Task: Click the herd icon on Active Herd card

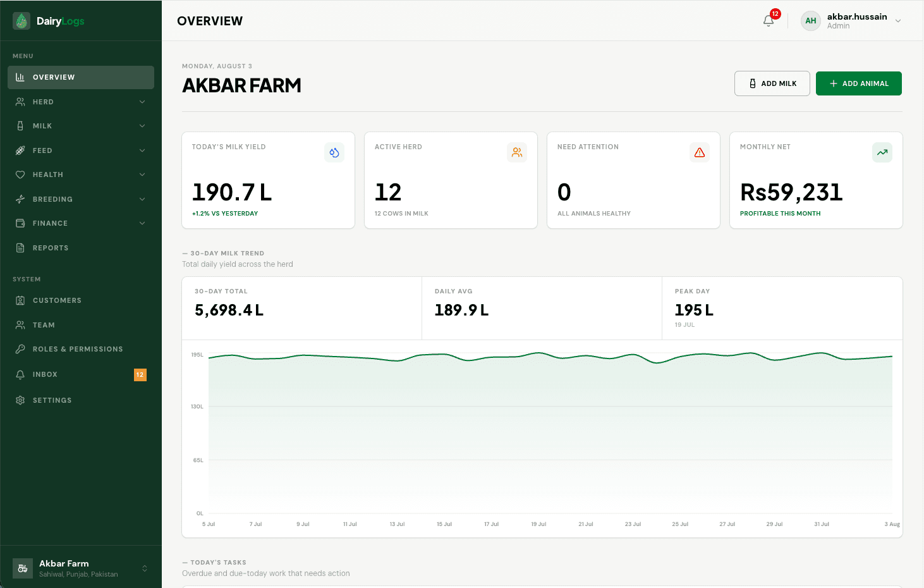Action: (x=517, y=152)
